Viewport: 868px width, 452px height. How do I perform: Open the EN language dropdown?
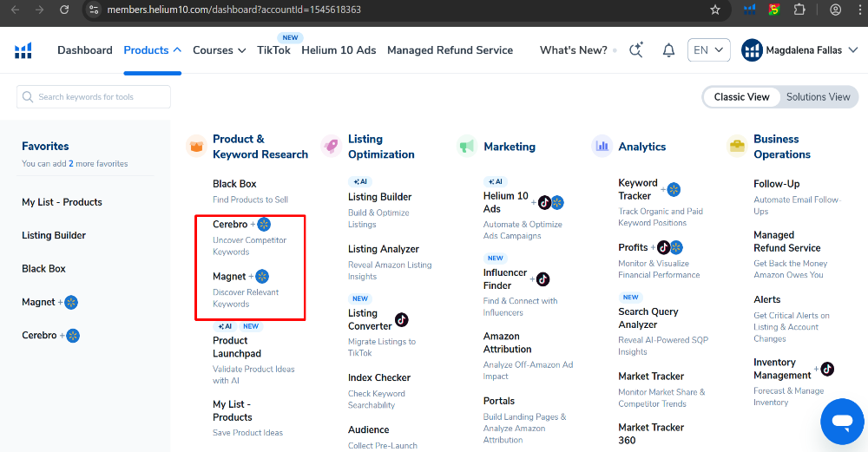pyautogui.click(x=708, y=50)
